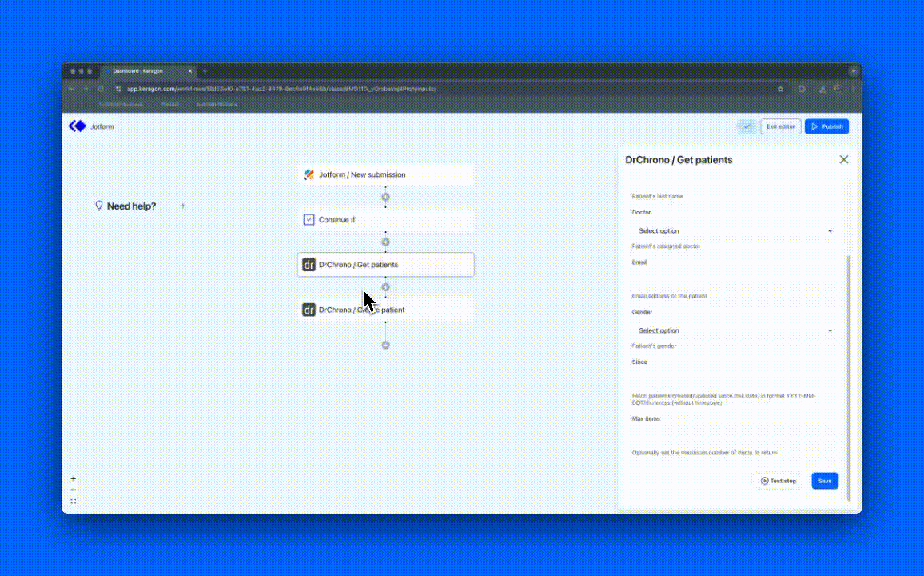Click the Need help lightbulb icon
The height and width of the screenshot is (576, 924).
99,206
